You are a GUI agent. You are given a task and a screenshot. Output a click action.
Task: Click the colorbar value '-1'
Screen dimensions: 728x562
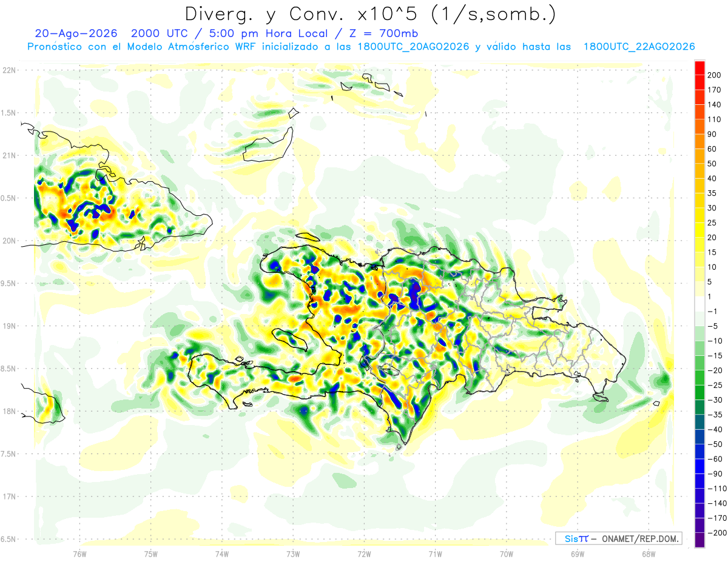(712, 311)
